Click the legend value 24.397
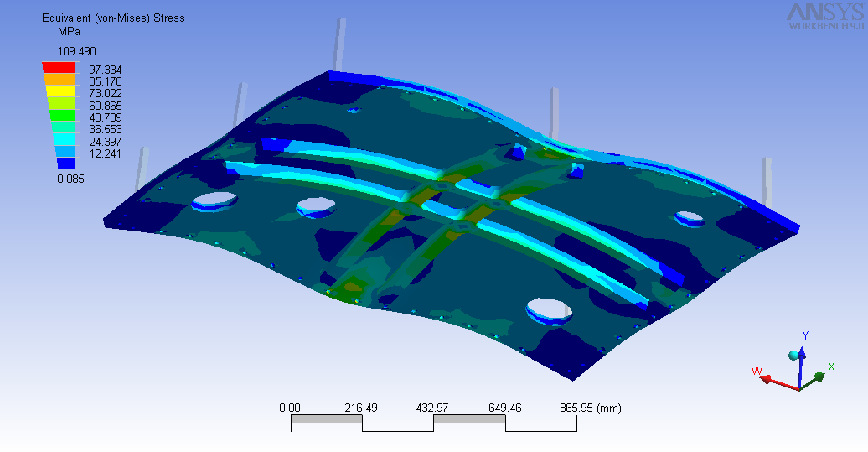The image size is (868, 452). [106, 142]
